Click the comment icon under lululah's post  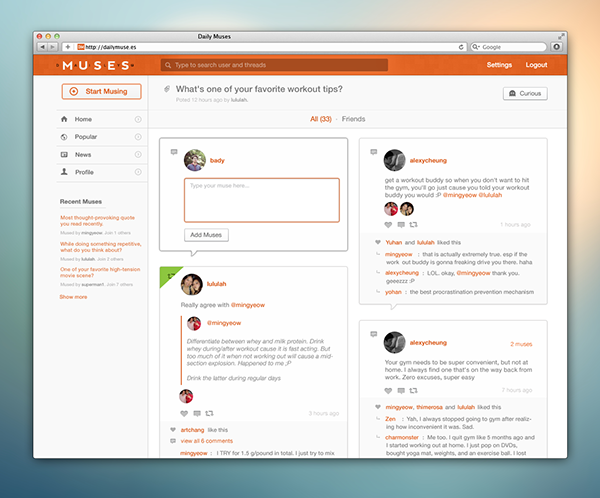[197, 413]
